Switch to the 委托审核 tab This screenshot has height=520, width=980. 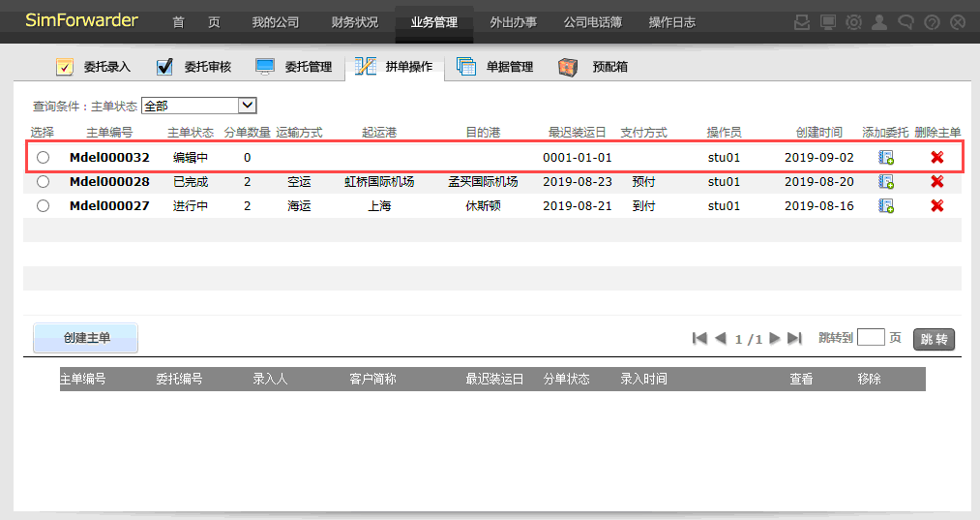coord(194,67)
